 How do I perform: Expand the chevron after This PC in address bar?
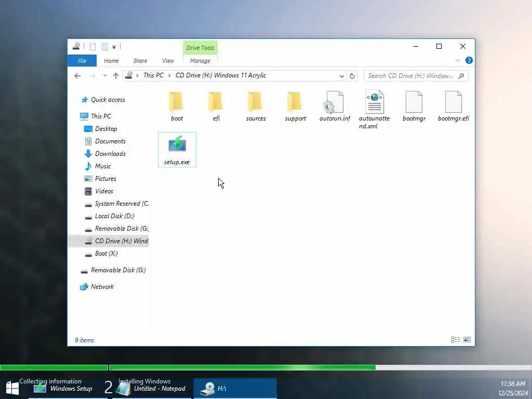169,76
